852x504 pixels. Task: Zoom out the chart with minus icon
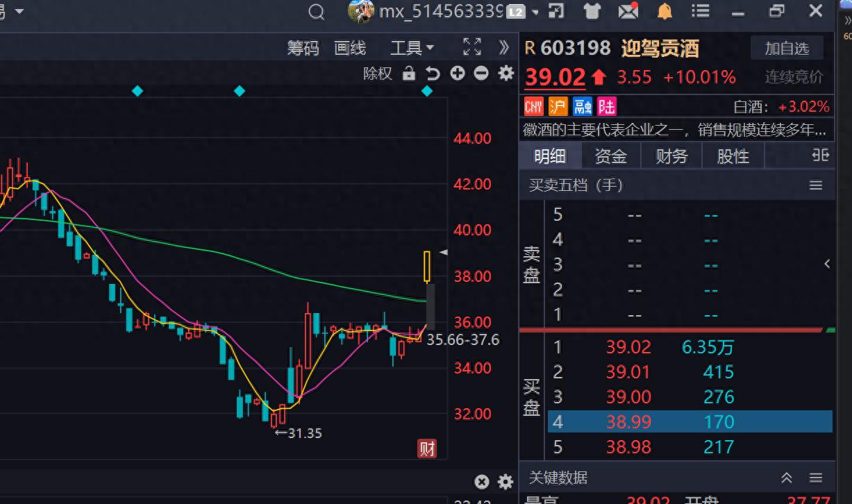481,73
